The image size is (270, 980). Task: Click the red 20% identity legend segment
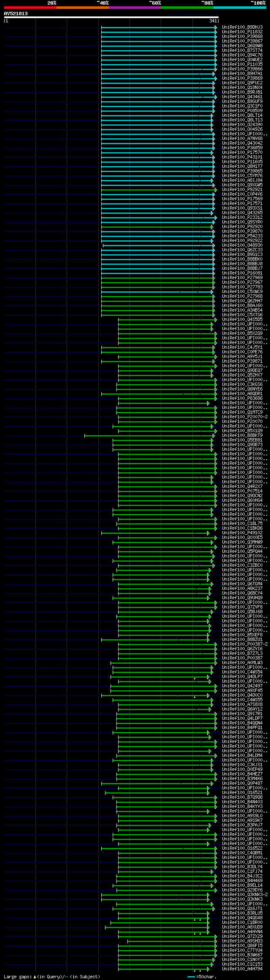30,8
